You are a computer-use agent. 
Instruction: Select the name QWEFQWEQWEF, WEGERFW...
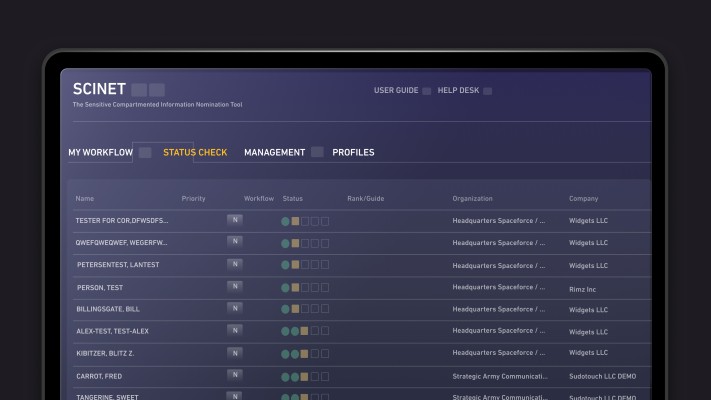(x=121, y=243)
